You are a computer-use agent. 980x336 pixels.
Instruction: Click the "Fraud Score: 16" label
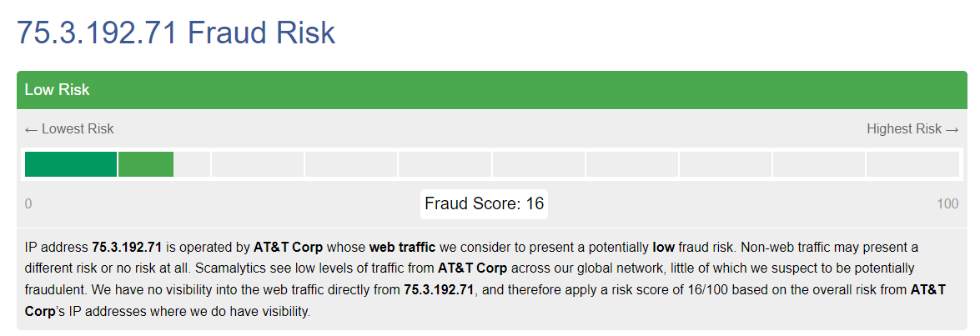click(x=484, y=203)
